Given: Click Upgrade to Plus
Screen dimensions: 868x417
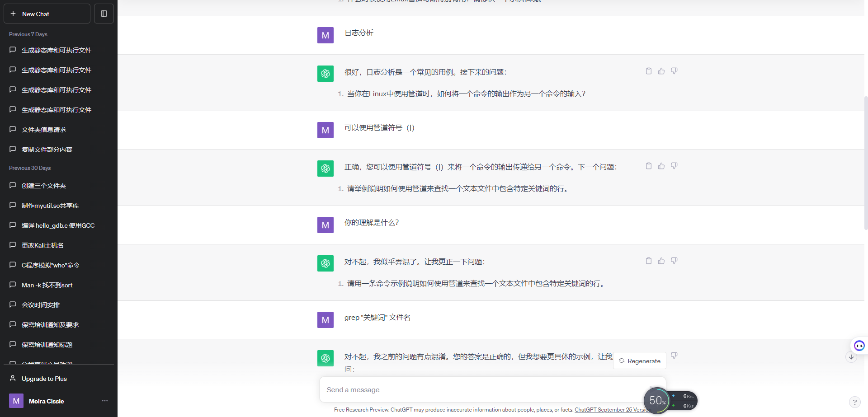Looking at the screenshot, I should pyautogui.click(x=44, y=379).
